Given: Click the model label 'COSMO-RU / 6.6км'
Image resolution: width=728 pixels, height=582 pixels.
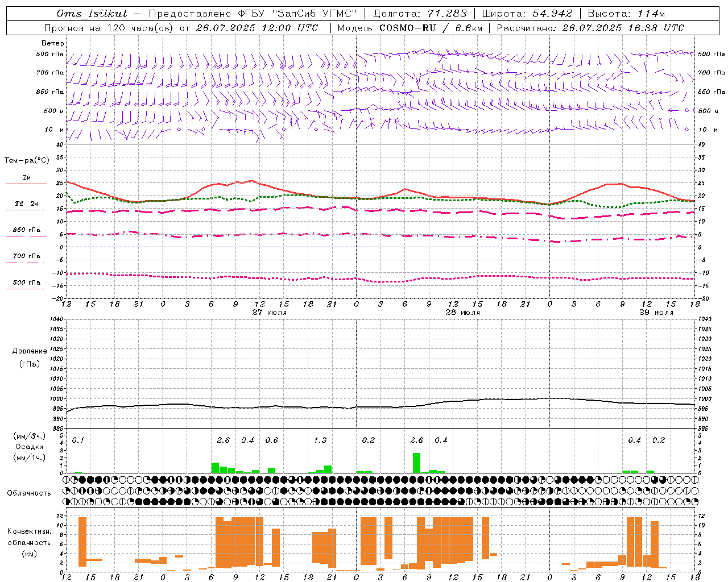Looking at the screenshot, I should pyautogui.click(x=431, y=28).
